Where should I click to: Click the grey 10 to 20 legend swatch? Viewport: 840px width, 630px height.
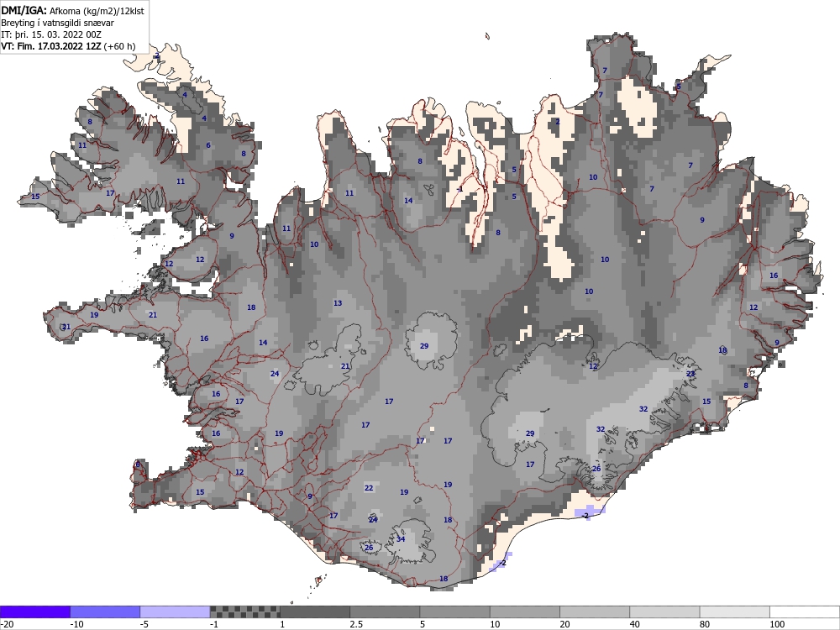click(525, 612)
